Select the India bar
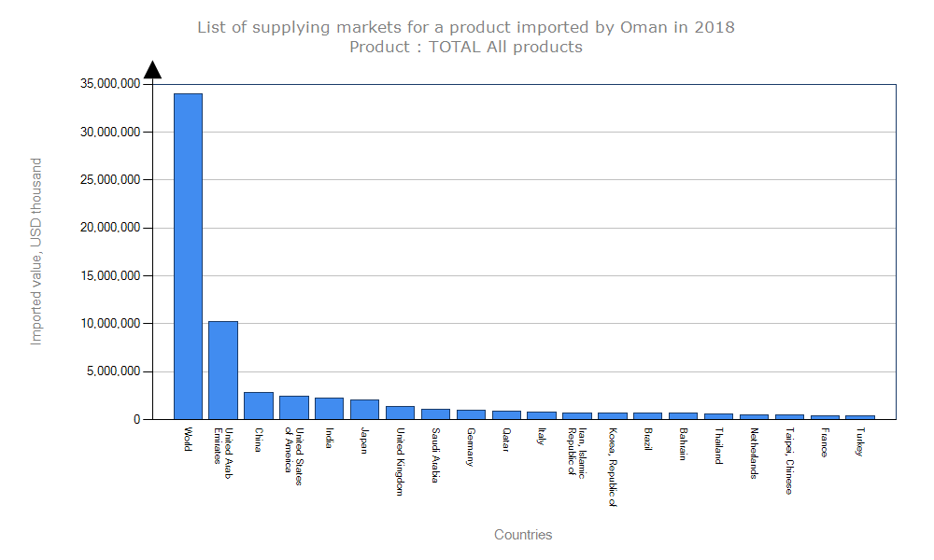Viewport: 934px width, 560px height. point(329,409)
